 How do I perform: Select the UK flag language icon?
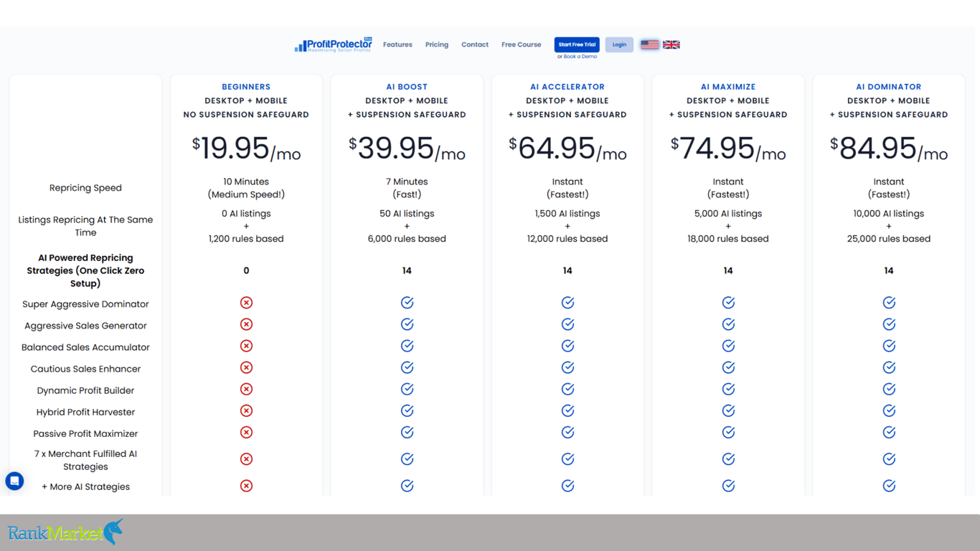point(672,44)
